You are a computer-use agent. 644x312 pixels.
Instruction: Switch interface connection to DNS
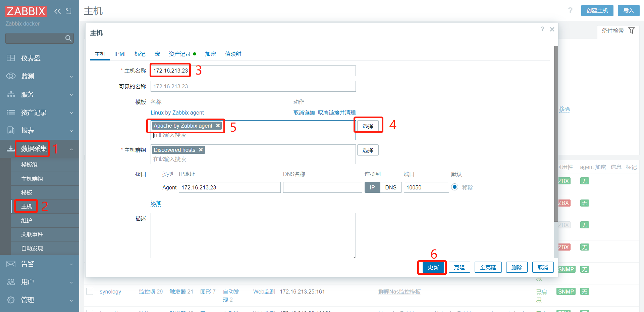391,187
